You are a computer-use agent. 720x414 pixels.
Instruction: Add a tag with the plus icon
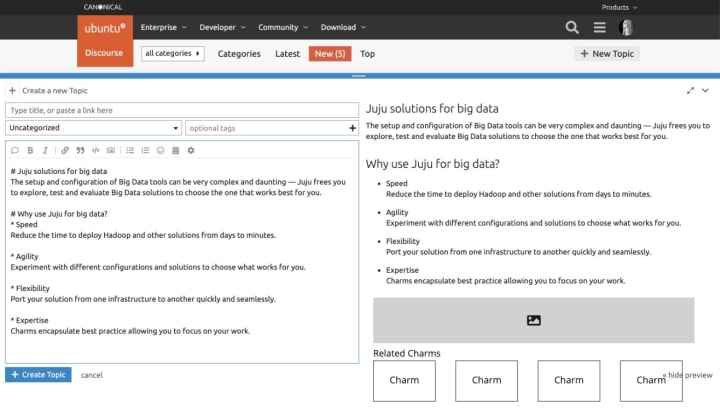point(352,128)
